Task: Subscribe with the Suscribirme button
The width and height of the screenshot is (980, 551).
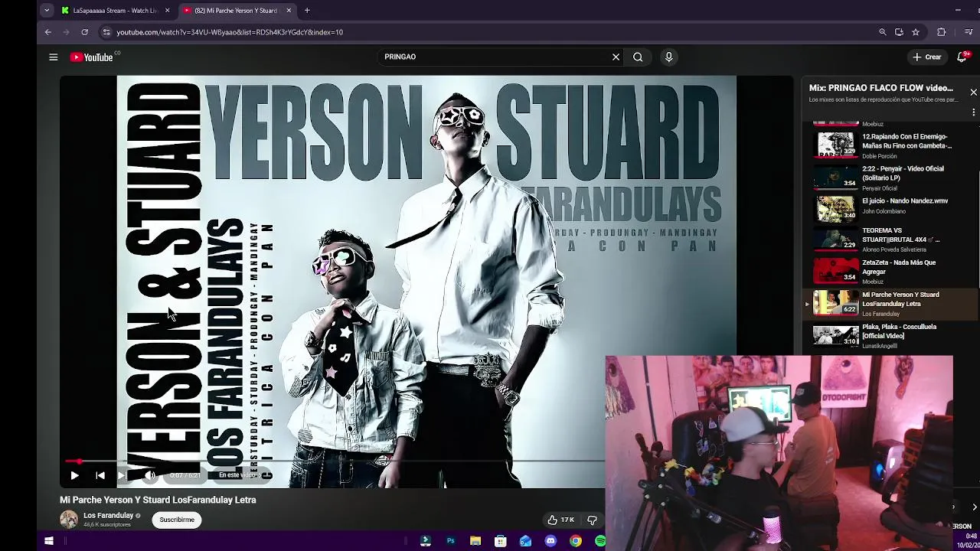Action: click(177, 520)
